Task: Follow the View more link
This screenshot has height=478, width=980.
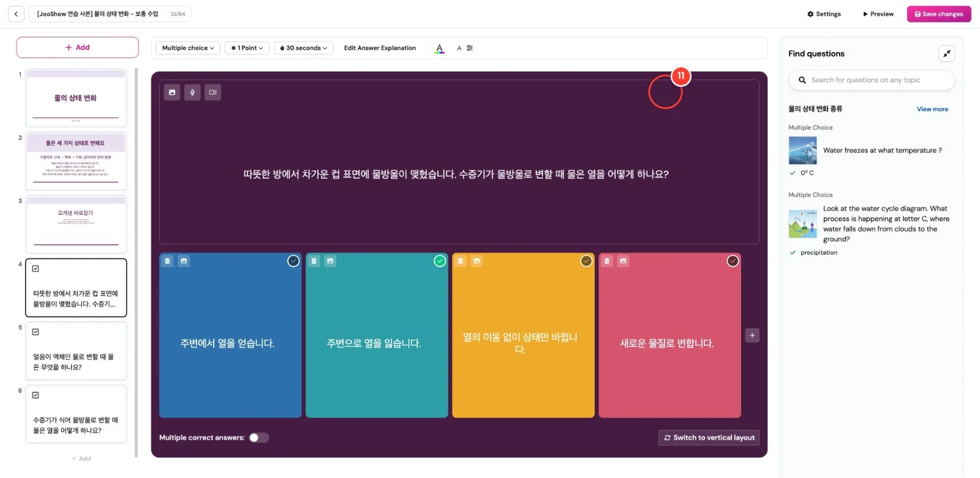Action: [x=932, y=110]
